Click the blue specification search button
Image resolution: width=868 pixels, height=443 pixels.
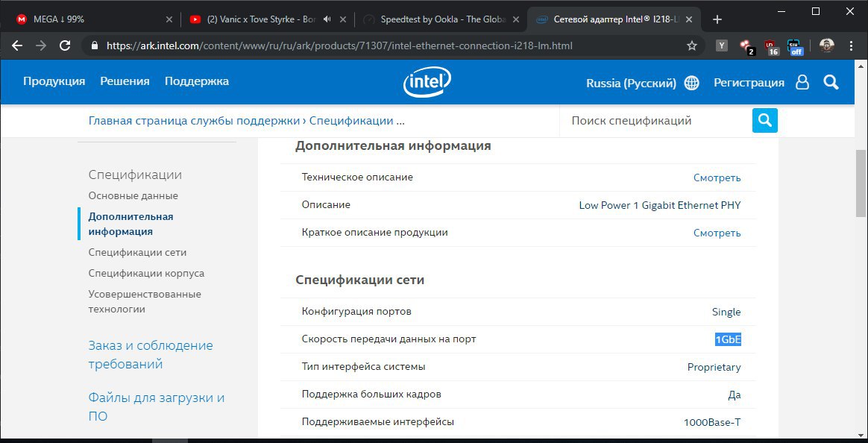765,120
